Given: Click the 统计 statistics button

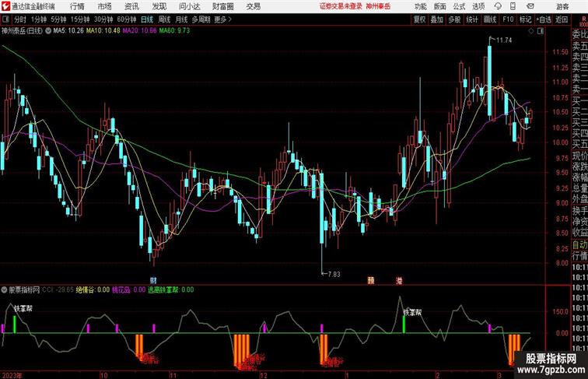Looking at the screenshot, I should 472,19.
